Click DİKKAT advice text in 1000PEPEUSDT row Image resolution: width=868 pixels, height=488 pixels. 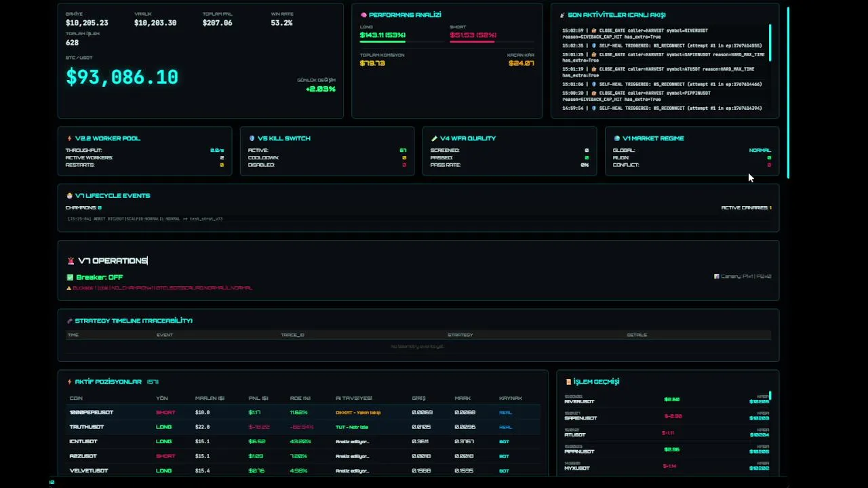(358, 412)
